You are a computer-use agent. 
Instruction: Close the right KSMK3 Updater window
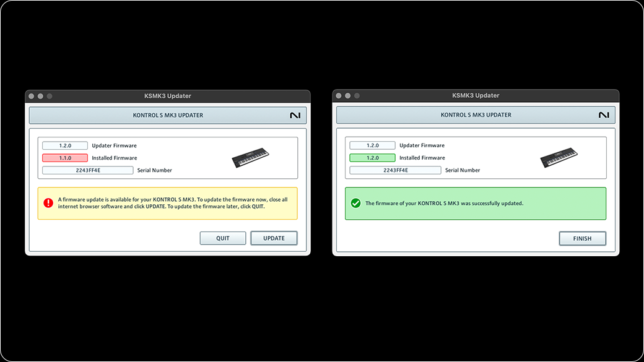click(339, 96)
